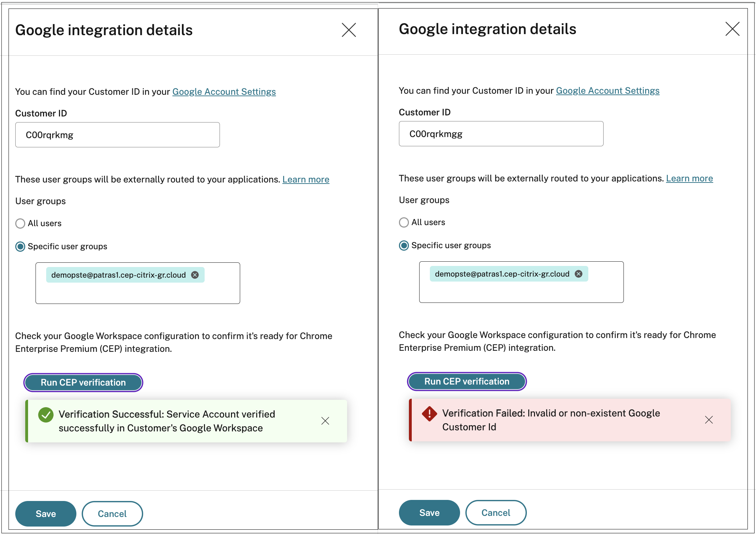Choose Specific user groups in left dialog
756x534 pixels.
tap(20, 246)
